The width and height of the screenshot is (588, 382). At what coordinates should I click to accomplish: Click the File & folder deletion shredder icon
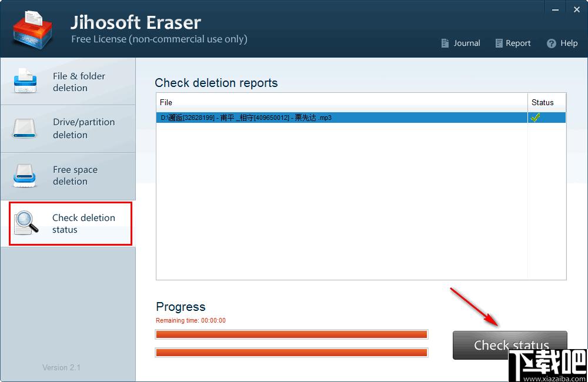25,81
